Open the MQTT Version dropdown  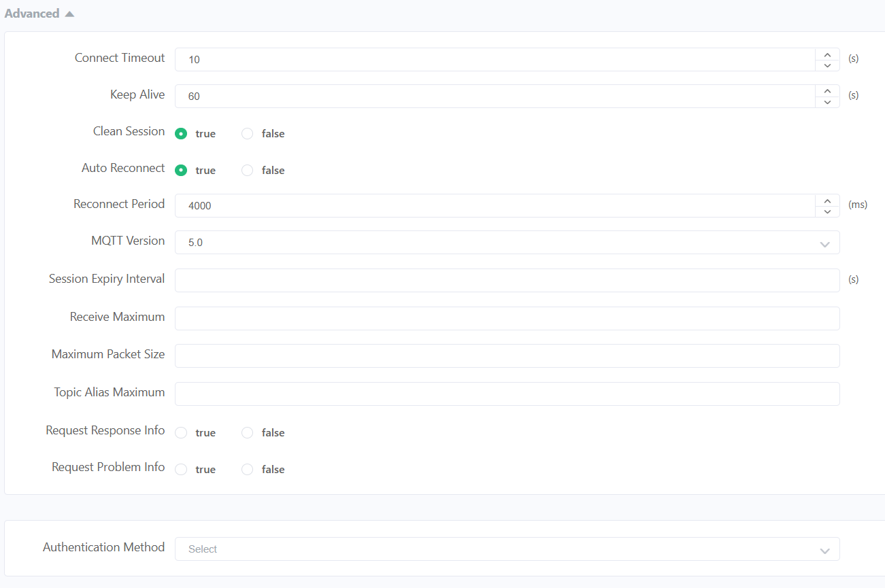(507, 243)
